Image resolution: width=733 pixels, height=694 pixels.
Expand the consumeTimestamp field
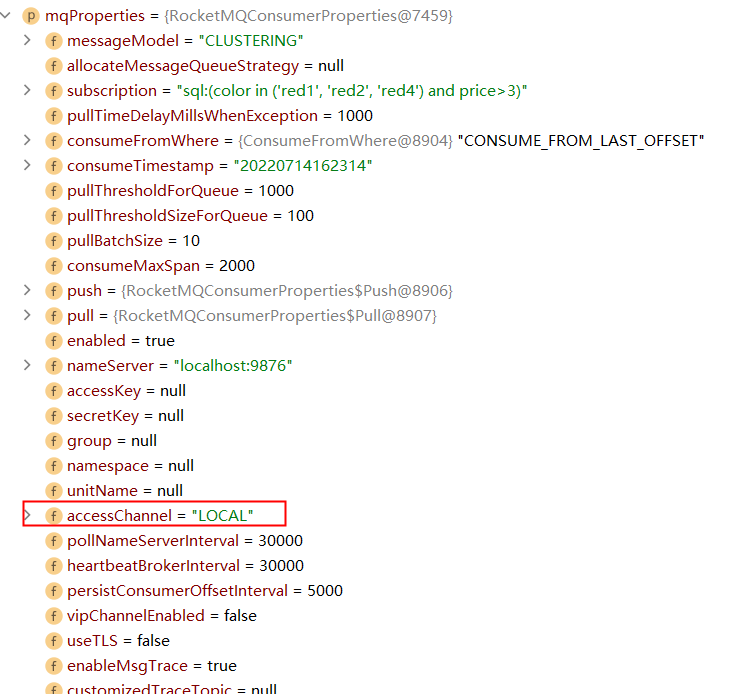[27, 165]
